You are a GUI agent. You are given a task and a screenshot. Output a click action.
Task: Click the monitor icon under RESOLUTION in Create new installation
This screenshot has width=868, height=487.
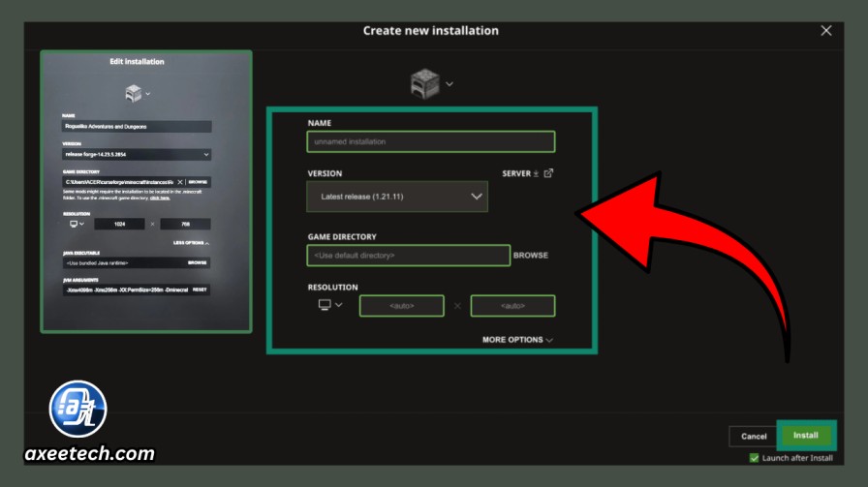tap(325, 305)
